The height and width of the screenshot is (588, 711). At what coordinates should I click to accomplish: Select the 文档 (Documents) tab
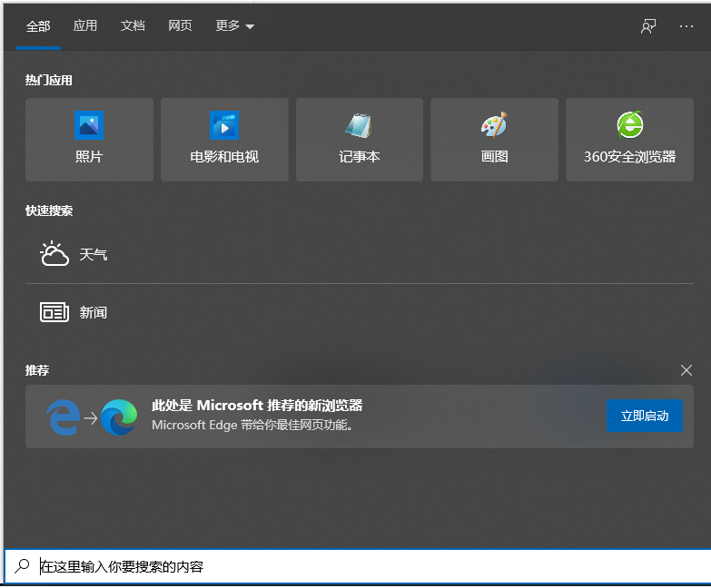[133, 26]
